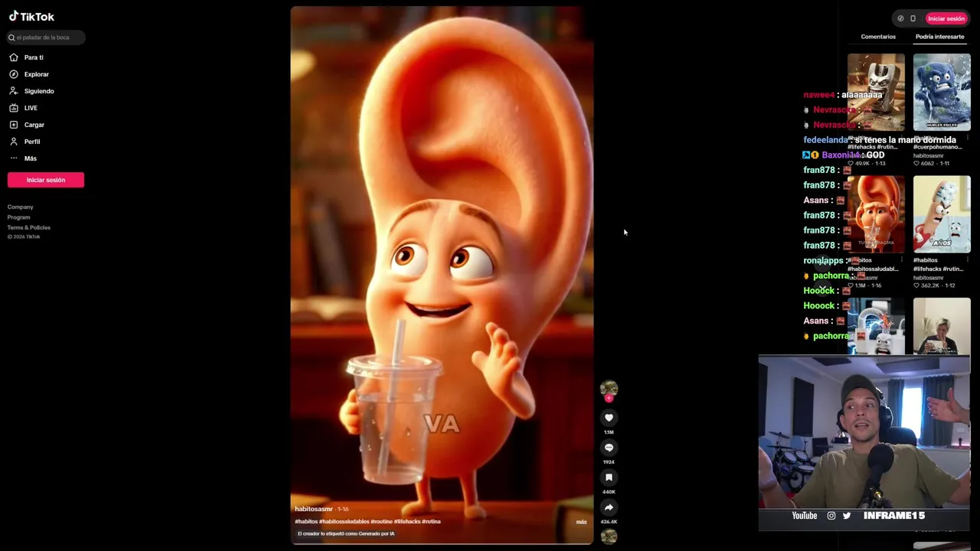Save the video with the bookmark icon
Screen dimensions: 980x551
609,477
